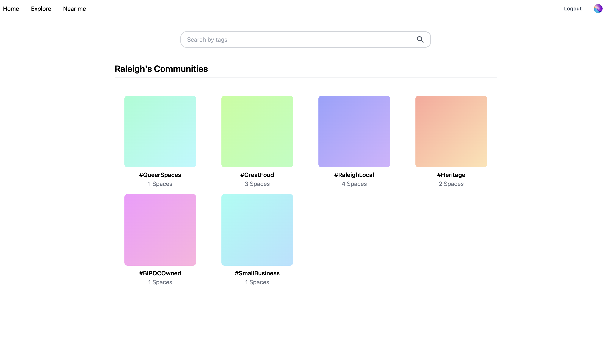Choose the peach orange Heritage tile
Image resolution: width=613 pixels, height=364 pixels.
pos(451,132)
